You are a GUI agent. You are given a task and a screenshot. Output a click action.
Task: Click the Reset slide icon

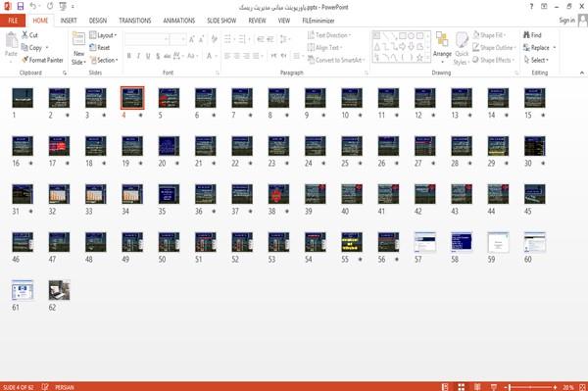93,47
